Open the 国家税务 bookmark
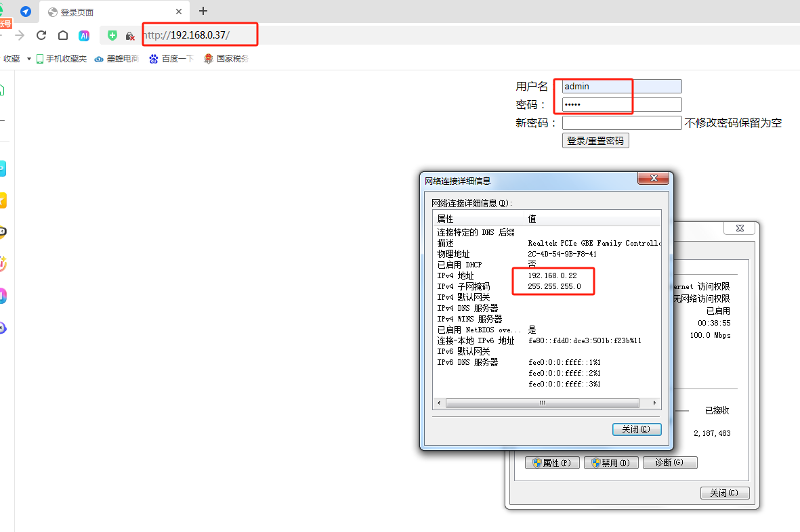The width and height of the screenshot is (800, 532). tap(226, 59)
